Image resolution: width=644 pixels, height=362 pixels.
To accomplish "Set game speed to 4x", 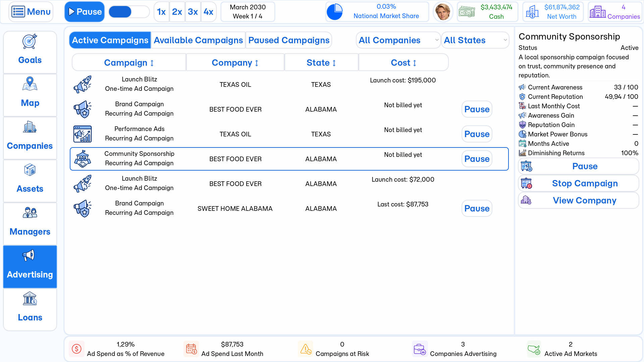I will pos(209,12).
